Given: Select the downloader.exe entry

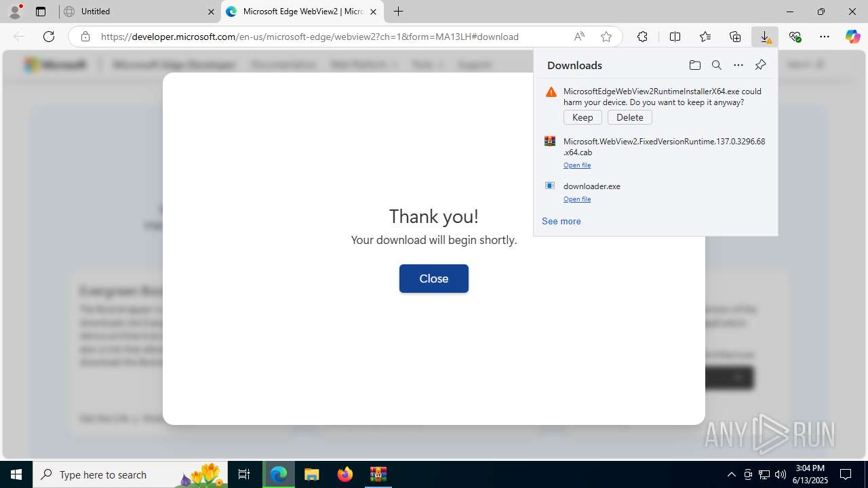Looking at the screenshot, I should 655,192.
